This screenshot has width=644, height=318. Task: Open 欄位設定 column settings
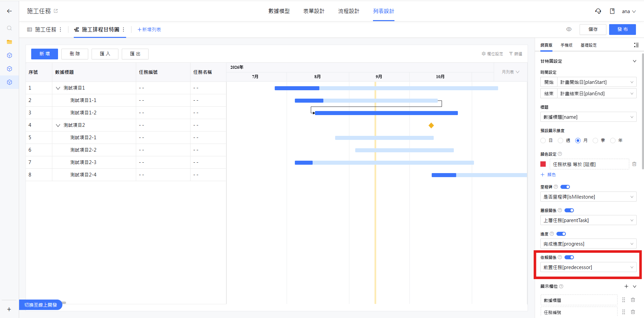point(492,54)
